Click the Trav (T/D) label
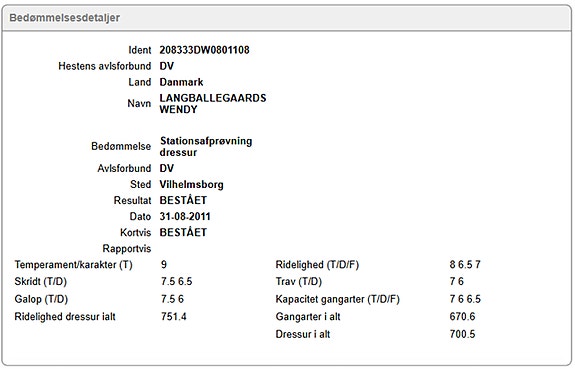 (x=299, y=282)
